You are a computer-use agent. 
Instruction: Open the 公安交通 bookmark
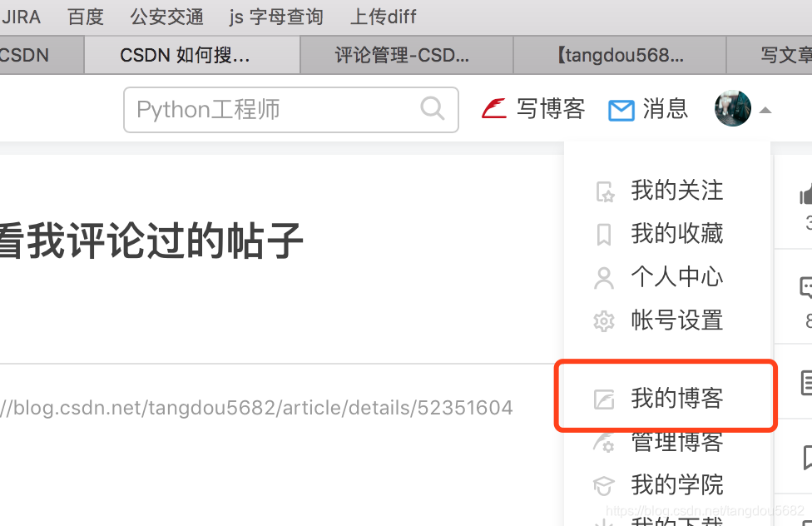pos(166,17)
